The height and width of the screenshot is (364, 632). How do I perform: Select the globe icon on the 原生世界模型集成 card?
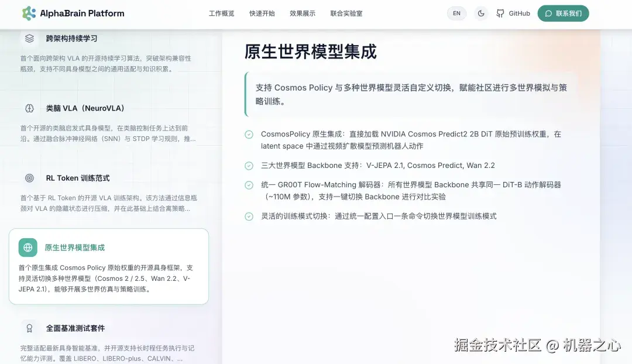(28, 248)
